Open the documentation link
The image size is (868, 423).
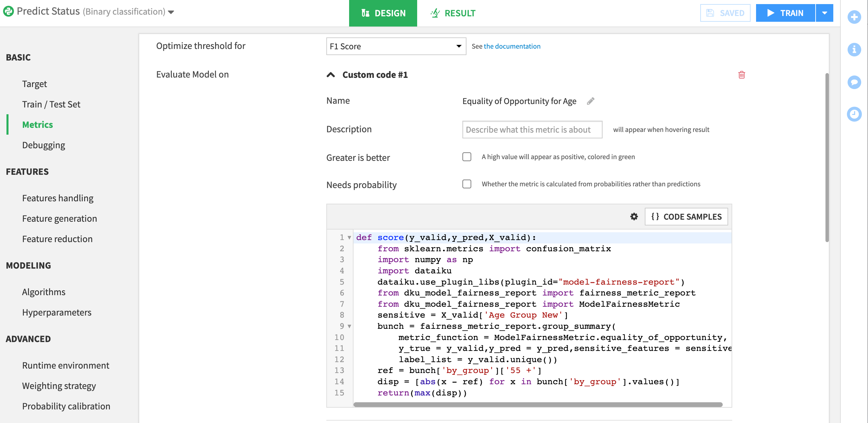point(512,46)
